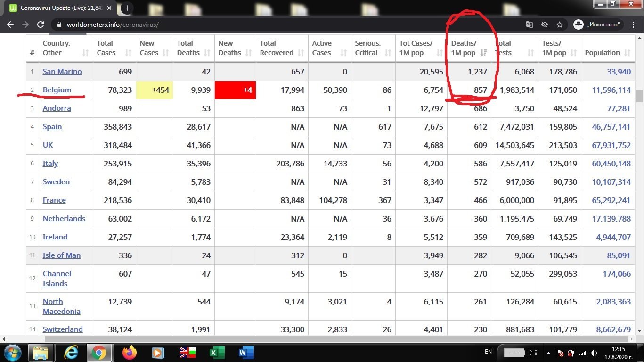Open the blocked cookies eye icon
Screen dimensions: 644x362
545,25
